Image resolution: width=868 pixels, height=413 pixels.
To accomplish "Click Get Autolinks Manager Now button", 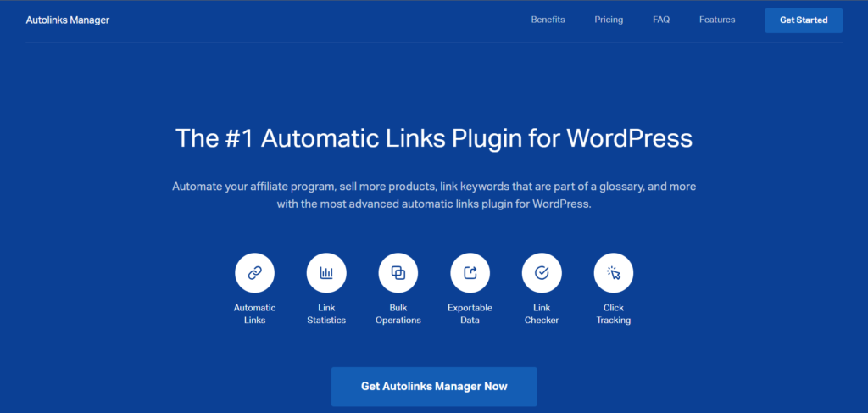I will pos(434,387).
